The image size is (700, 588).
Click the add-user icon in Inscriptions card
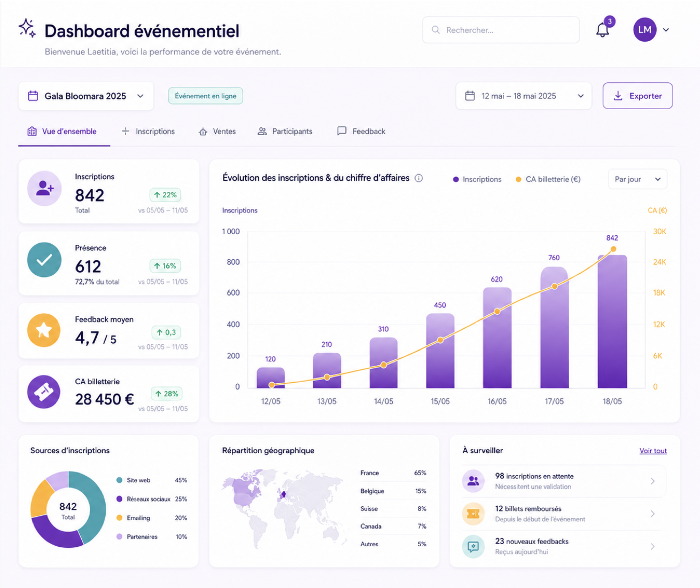point(44,188)
